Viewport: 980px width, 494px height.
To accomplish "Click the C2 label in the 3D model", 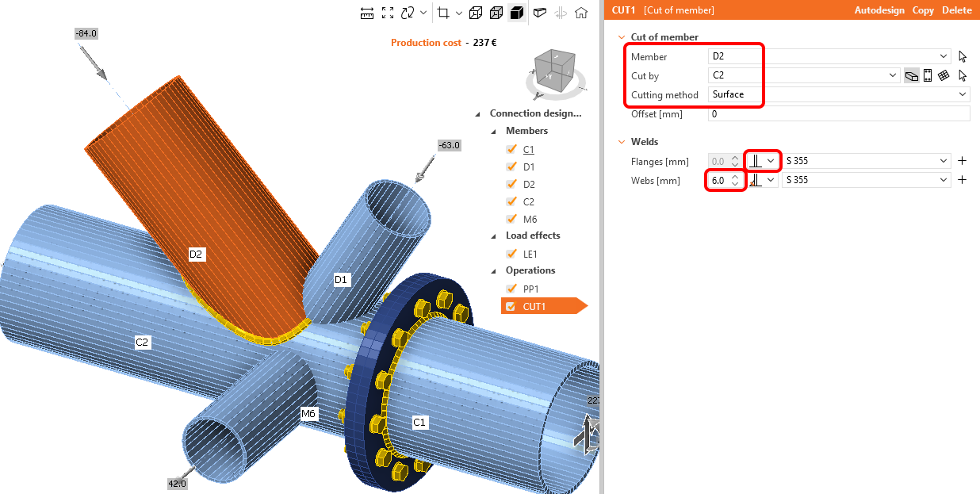I will [x=142, y=343].
